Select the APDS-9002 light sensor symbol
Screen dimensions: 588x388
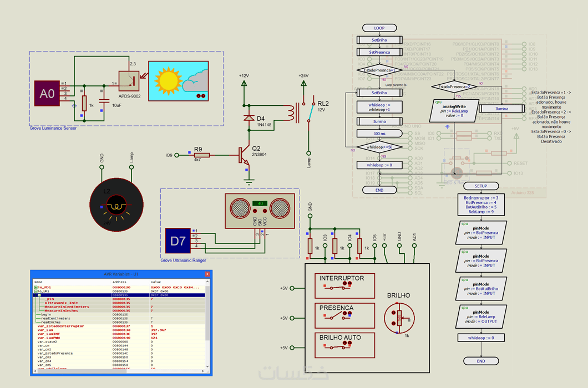click(129, 81)
